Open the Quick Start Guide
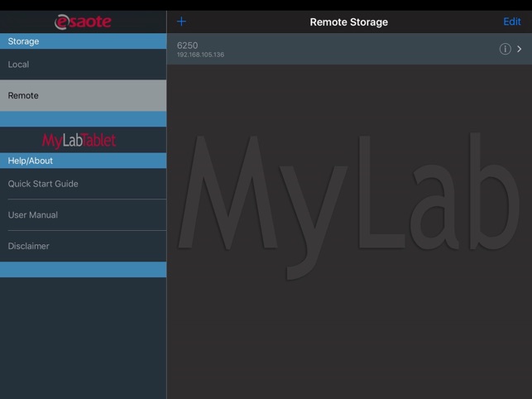The width and height of the screenshot is (532, 399). 83,184
